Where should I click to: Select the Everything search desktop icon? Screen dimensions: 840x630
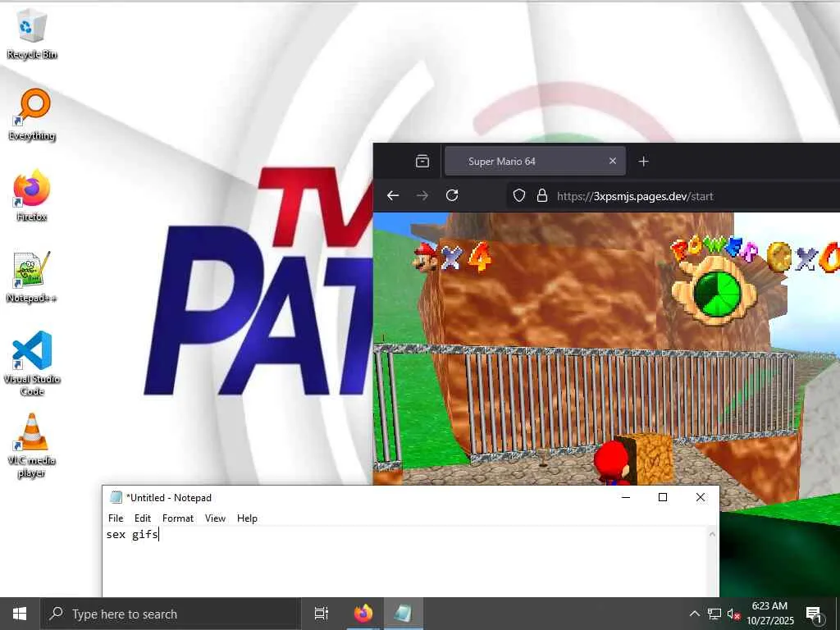click(x=32, y=115)
